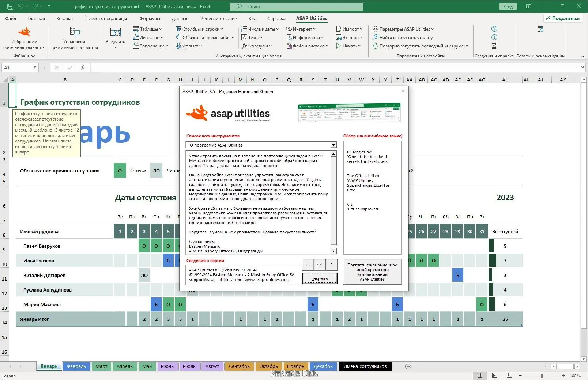Click the Закрыть button
The width and height of the screenshot is (588, 380).
tap(320, 278)
